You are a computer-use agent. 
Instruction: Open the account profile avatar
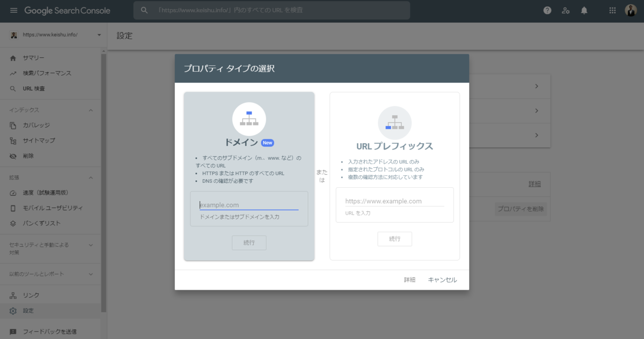click(631, 10)
